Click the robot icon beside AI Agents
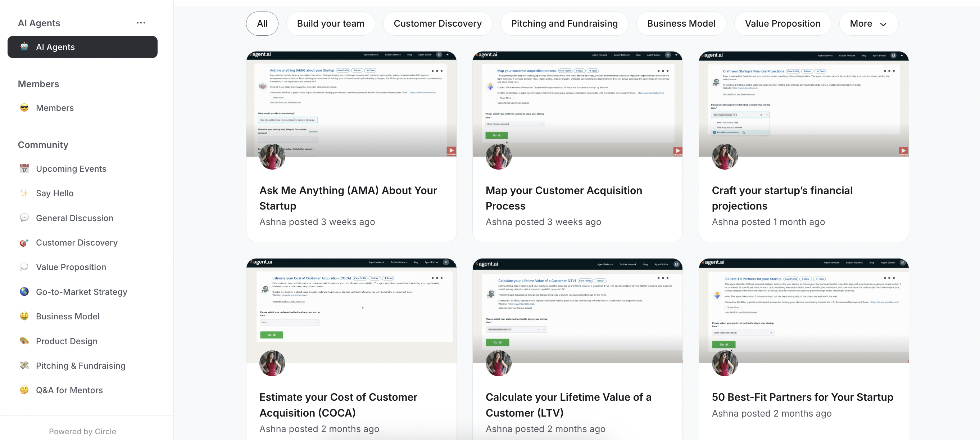The image size is (980, 440). click(24, 47)
